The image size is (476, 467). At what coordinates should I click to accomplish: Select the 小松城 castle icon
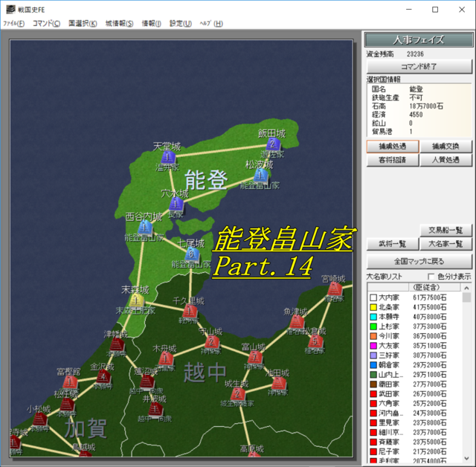point(40,420)
